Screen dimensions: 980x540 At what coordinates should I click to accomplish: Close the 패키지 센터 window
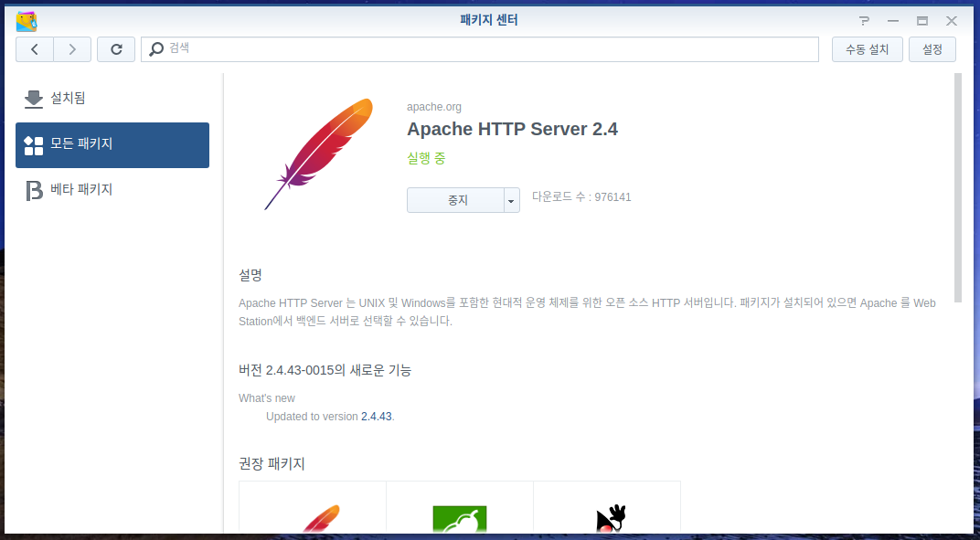[952, 21]
